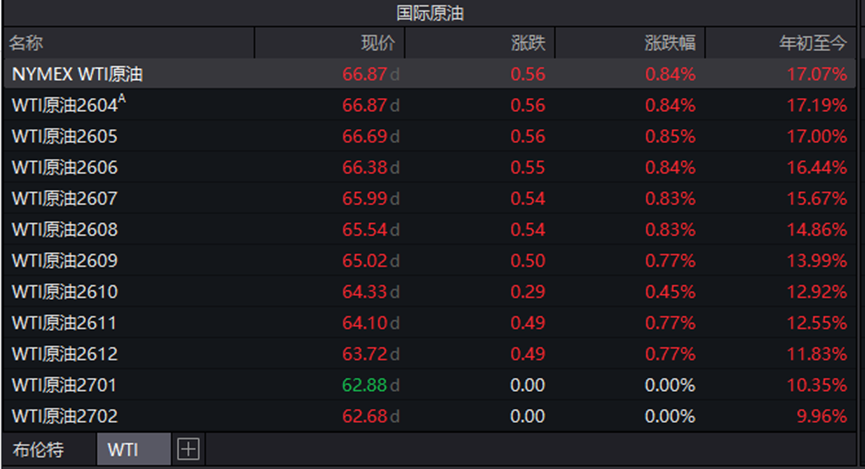Screen dimensions: 865x469
Task: Open the WTI原油2609 contract
Action: [65, 260]
